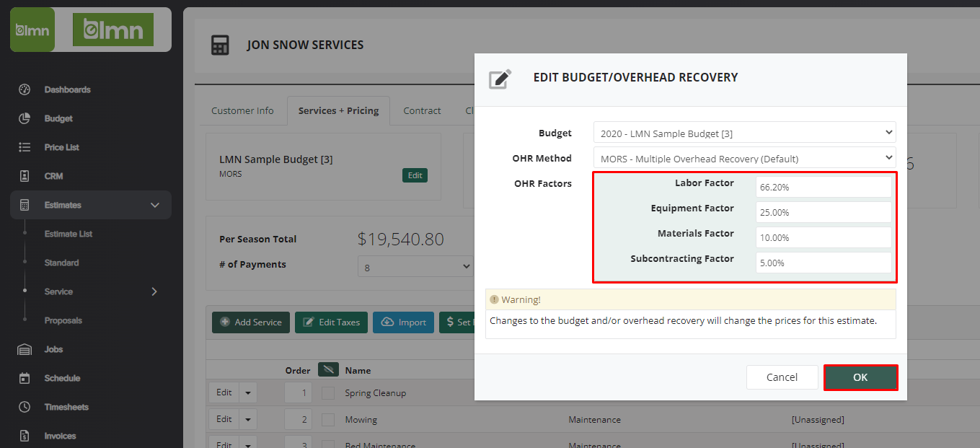Tick the checkbox for Spring Cleanup
Image resolution: width=980 pixels, height=448 pixels.
[328, 393]
